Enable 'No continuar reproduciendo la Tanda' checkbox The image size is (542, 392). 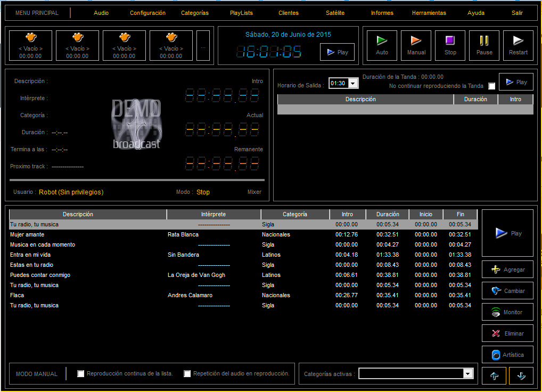491,86
